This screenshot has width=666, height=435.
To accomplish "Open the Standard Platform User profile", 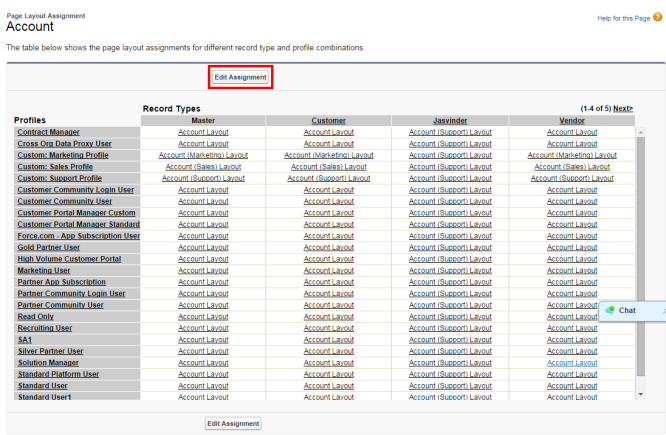I will point(58,374).
